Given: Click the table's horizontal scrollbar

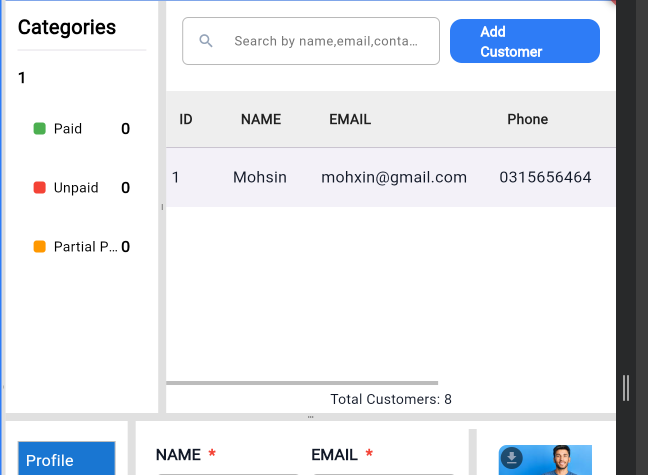Looking at the screenshot, I should (x=302, y=383).
